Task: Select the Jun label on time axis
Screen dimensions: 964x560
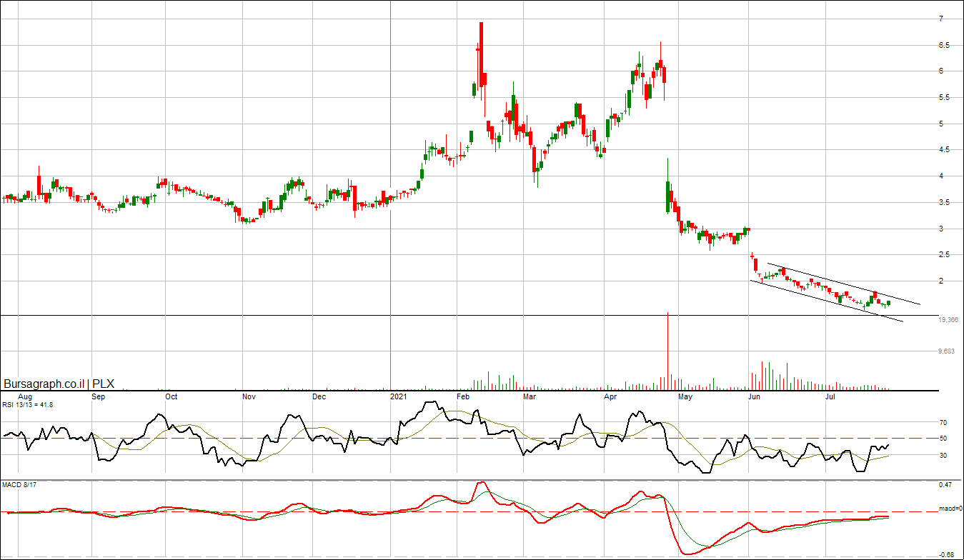Action: coord(755,396)
